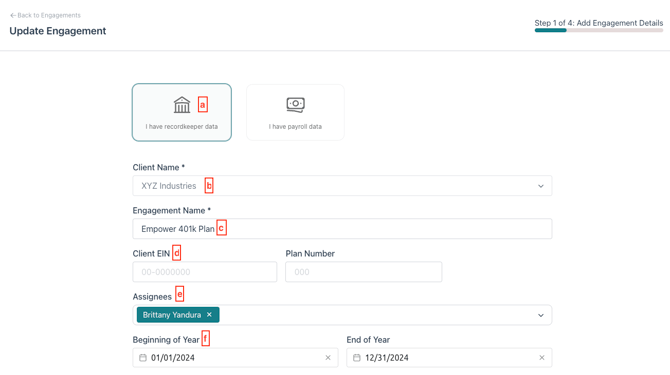Image resolution: width=670 pixels, height=375 pixels.
Task: Expand the Assignees dropdown chevron
Action: click(x=541, y=316)
